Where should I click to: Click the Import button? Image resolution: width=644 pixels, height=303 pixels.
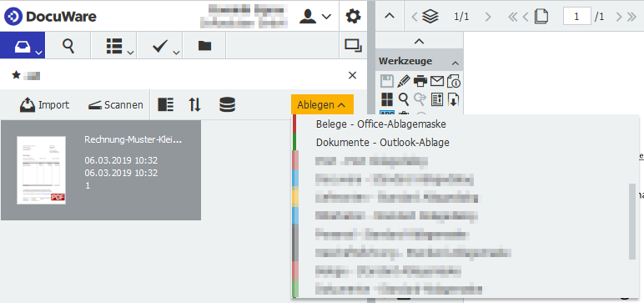pos(44,105)
